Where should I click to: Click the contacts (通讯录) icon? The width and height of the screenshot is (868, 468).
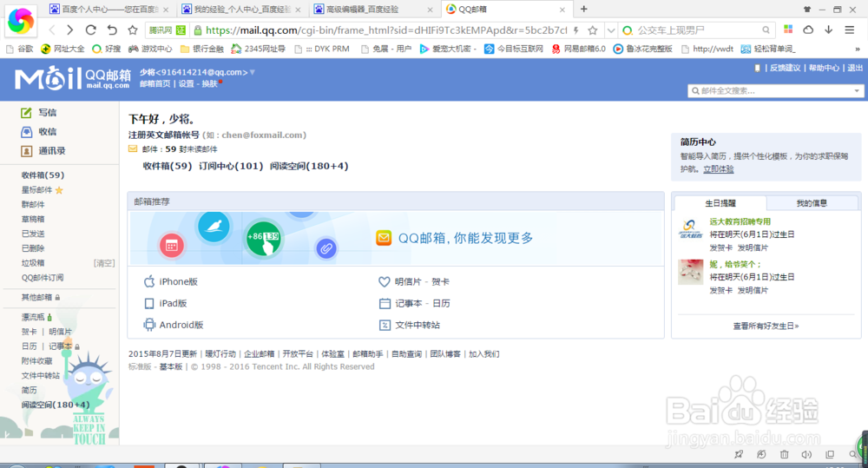click(26, 151)
